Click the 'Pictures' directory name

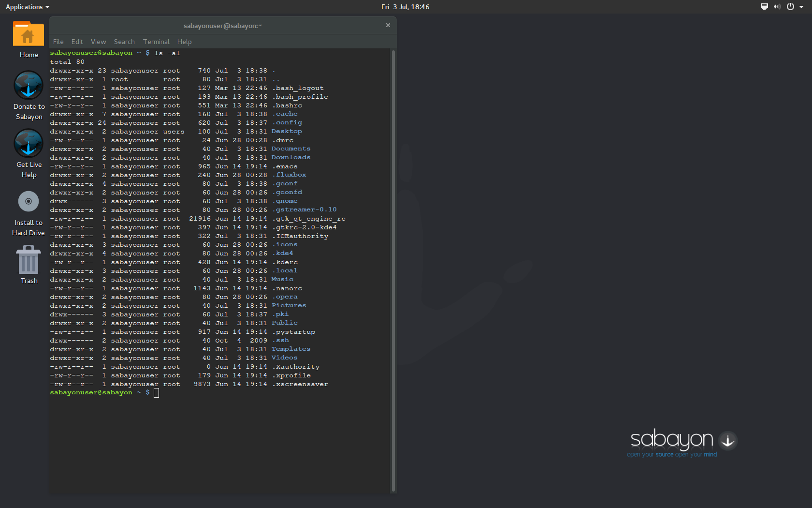coord(289,306)
